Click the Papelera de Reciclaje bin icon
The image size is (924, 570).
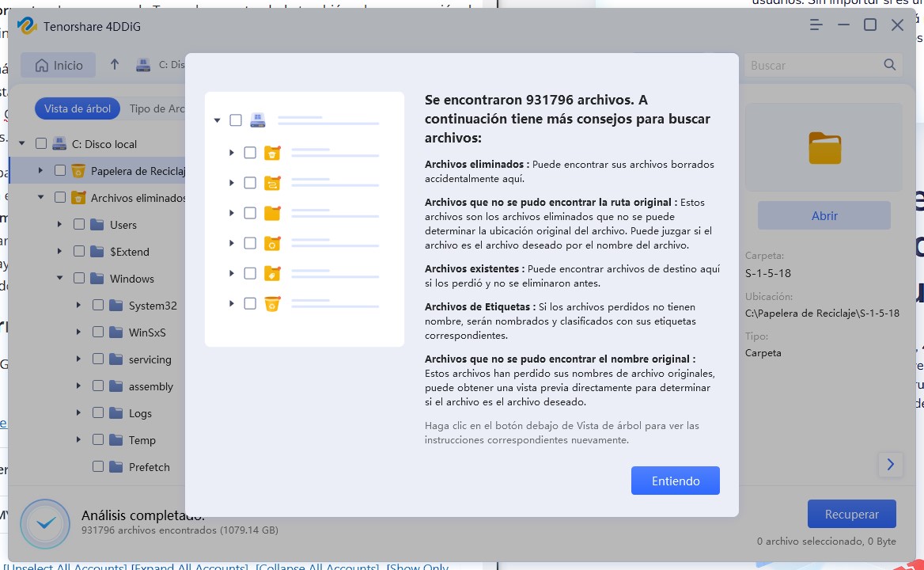pos(78,171)
